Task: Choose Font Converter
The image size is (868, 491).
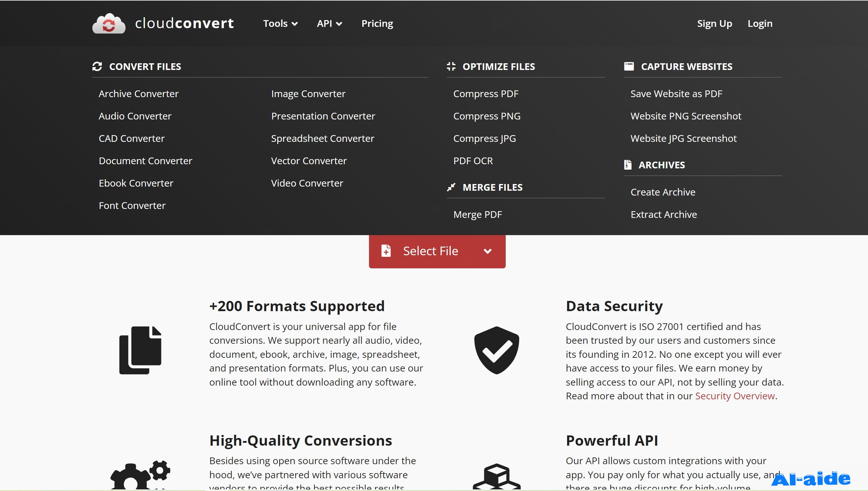Action: (x=132, y=206)
